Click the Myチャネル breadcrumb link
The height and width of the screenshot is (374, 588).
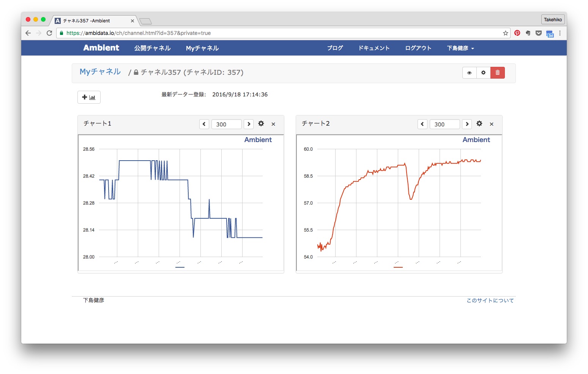(x=100, y=72)
